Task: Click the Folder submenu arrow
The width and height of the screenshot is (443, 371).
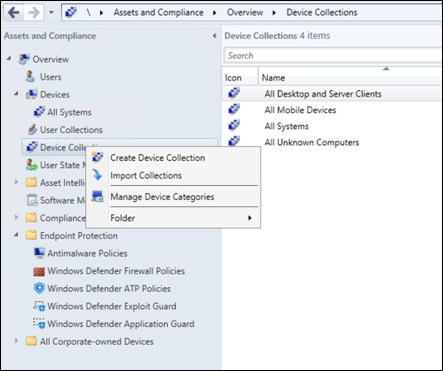Action: coord(250,218)
